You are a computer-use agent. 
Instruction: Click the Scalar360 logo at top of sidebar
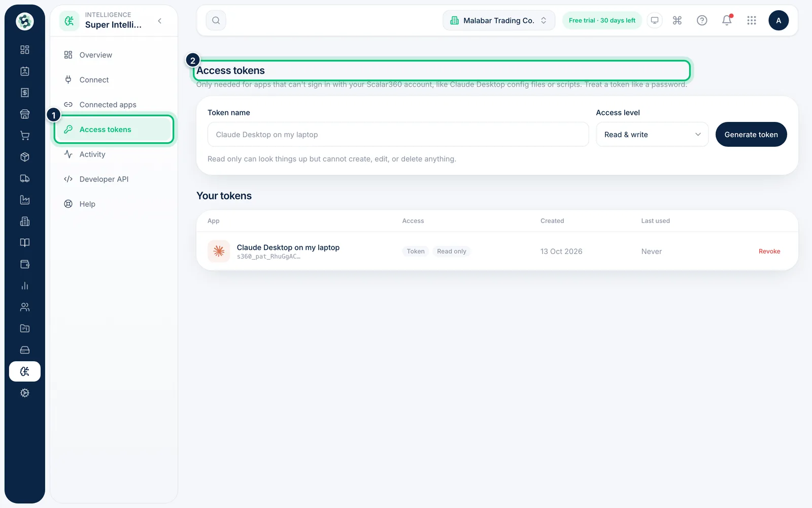(25, 21)
